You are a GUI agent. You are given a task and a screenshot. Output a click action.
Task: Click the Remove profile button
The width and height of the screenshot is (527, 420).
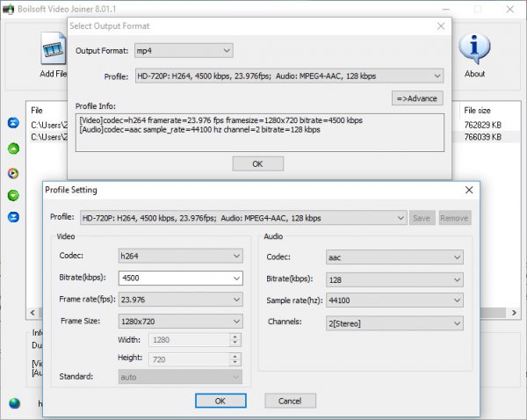[x=455, y=218]
